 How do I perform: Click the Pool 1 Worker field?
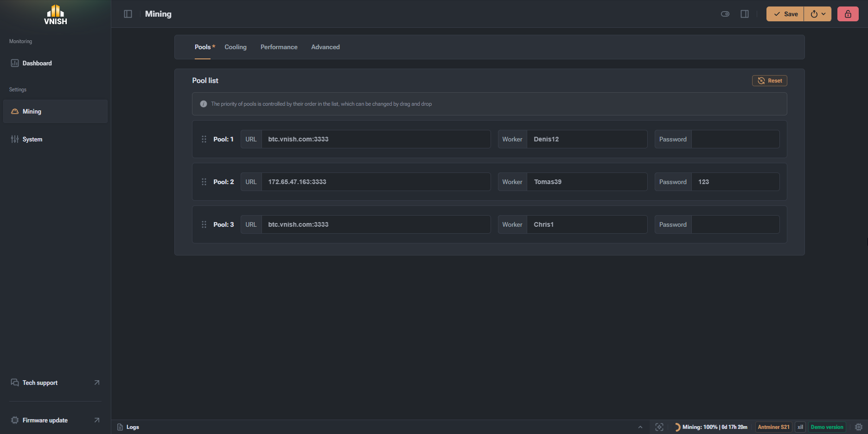tap(587, 139)
